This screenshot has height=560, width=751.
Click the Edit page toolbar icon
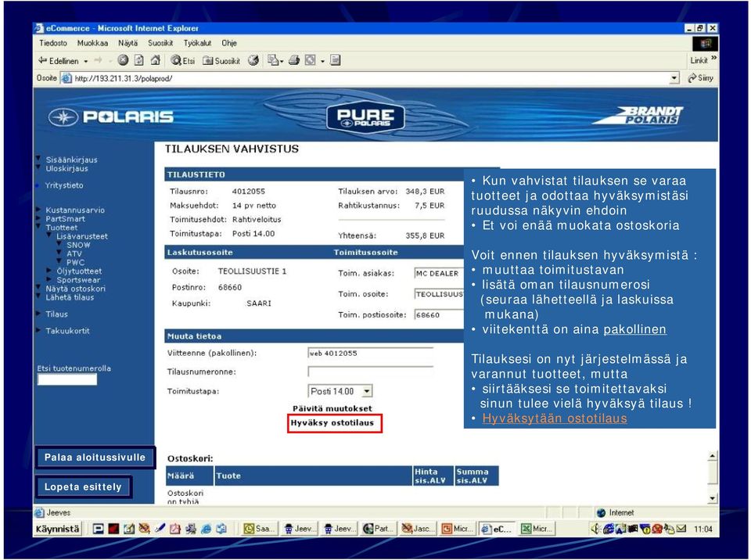coord(311,60)
